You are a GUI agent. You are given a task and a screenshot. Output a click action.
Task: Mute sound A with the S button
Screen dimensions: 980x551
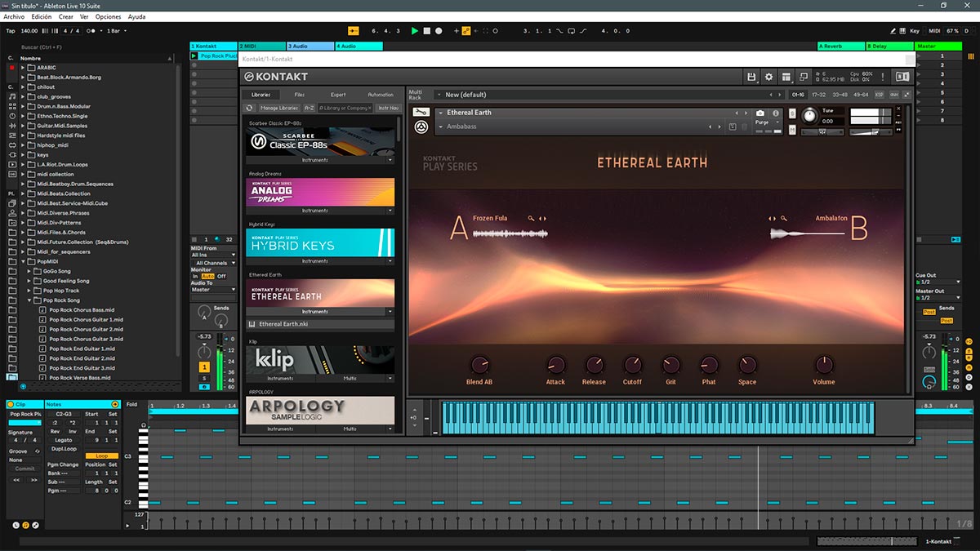tap(792, 113)
